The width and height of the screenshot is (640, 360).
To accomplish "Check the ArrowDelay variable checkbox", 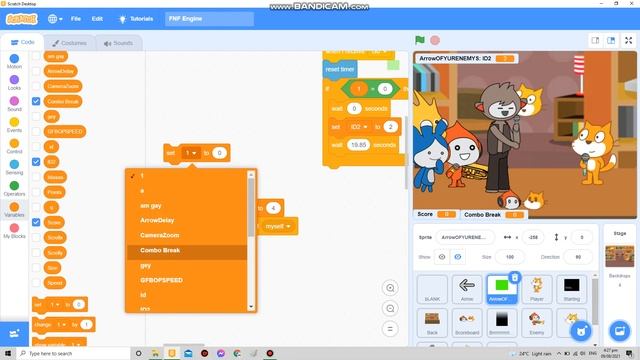I will 36,71.
